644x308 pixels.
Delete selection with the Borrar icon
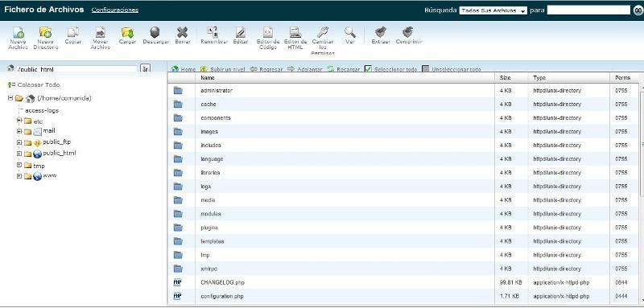pyautogui.click(x=183, y=33)
